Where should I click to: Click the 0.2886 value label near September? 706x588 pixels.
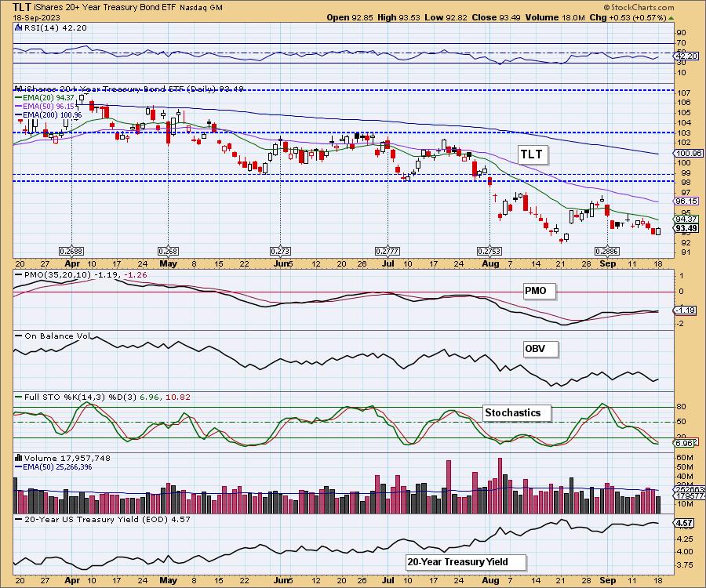pos(607,251)
